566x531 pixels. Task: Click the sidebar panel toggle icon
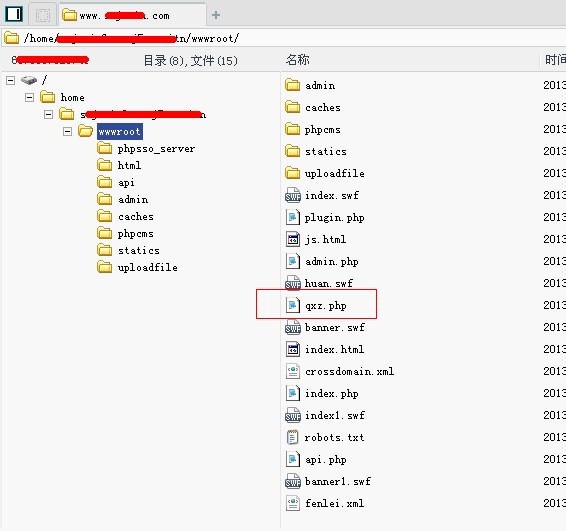tap(14, 14)
